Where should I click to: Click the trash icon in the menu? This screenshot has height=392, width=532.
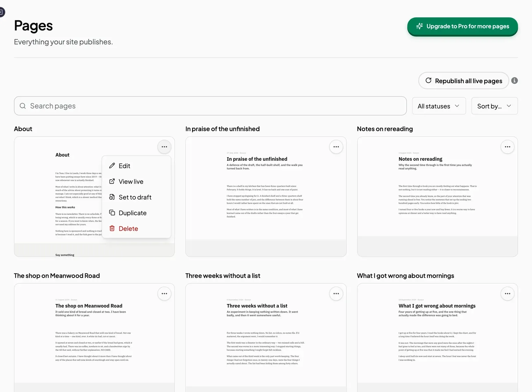pyautogui.click(x=112, y=228)
